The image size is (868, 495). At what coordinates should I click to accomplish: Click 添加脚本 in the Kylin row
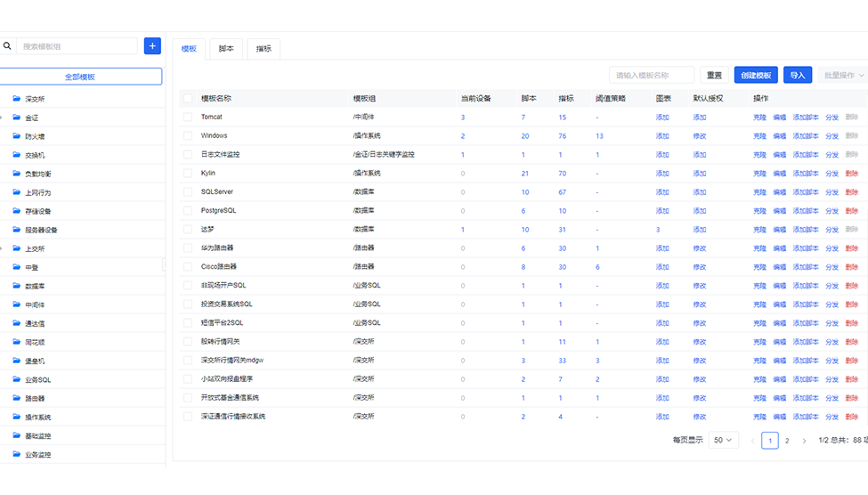pyautogui.click(x=806, y=174)
